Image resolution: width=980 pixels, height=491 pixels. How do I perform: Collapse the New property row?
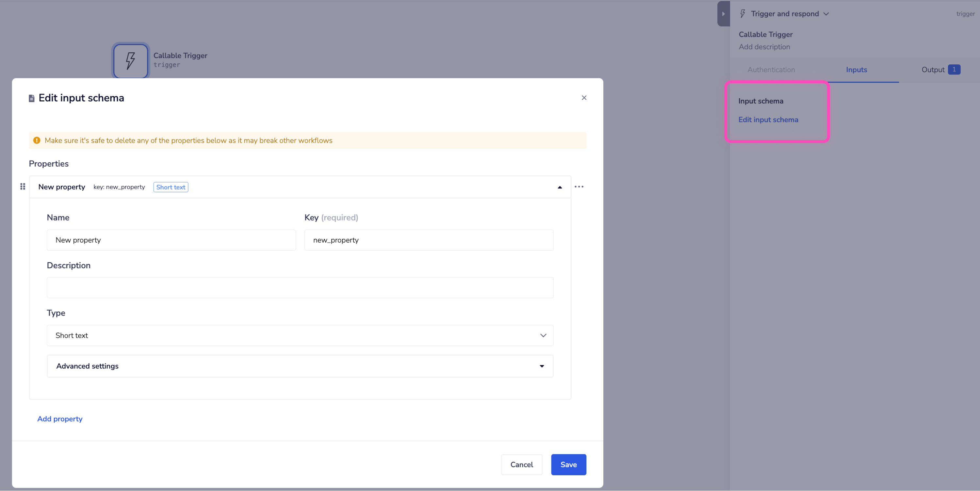coord(559,187)
